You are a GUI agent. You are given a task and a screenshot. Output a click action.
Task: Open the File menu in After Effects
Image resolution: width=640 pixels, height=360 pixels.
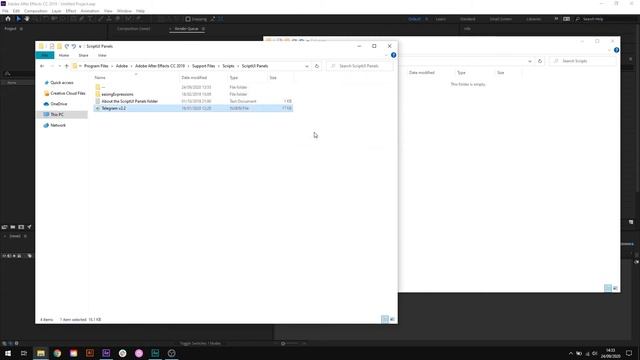(x=5, y=11)
